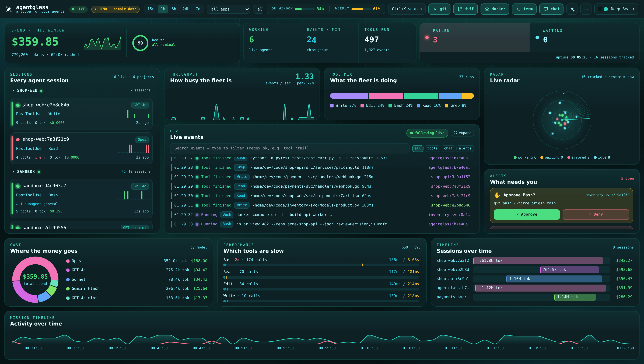Toggle idle legend in Live radar
The height and width of the screenshot is (364, 644).
[x=602, y=157]
